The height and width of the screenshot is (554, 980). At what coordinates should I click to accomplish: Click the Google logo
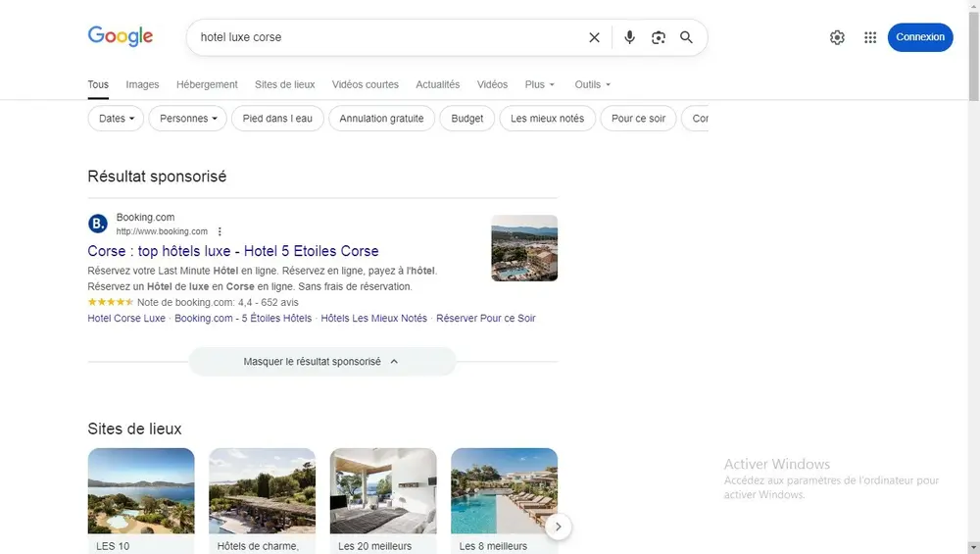(x=121, y=36)
